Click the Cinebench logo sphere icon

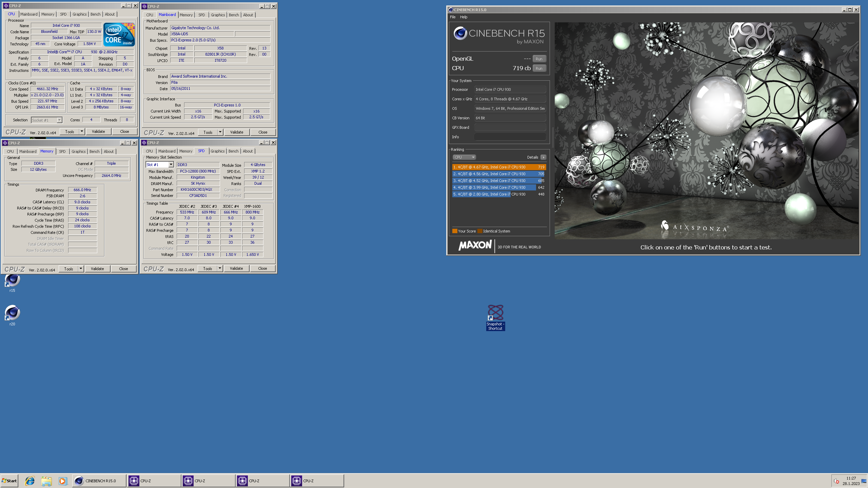coord(460,33)
